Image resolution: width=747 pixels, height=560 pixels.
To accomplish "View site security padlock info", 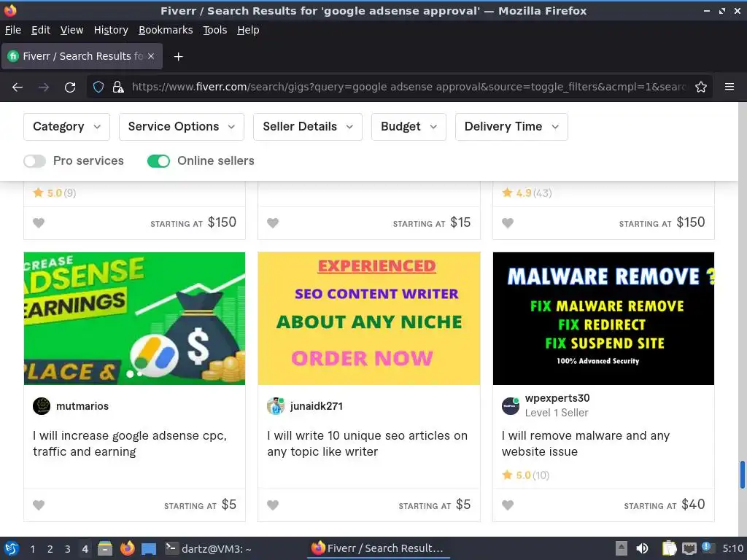I will point(117,87).
